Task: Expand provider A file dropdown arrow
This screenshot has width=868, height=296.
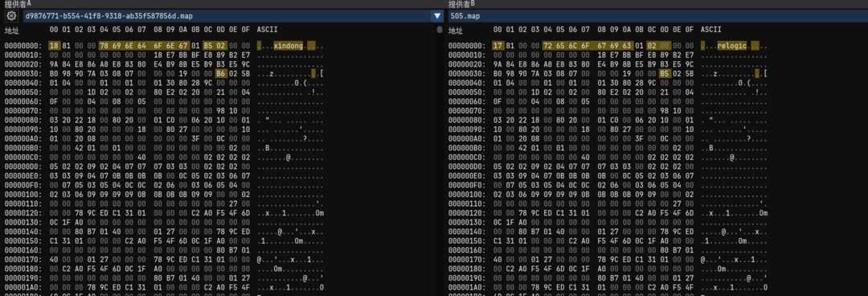Action: pyautogui.click(x=436, y=16)
